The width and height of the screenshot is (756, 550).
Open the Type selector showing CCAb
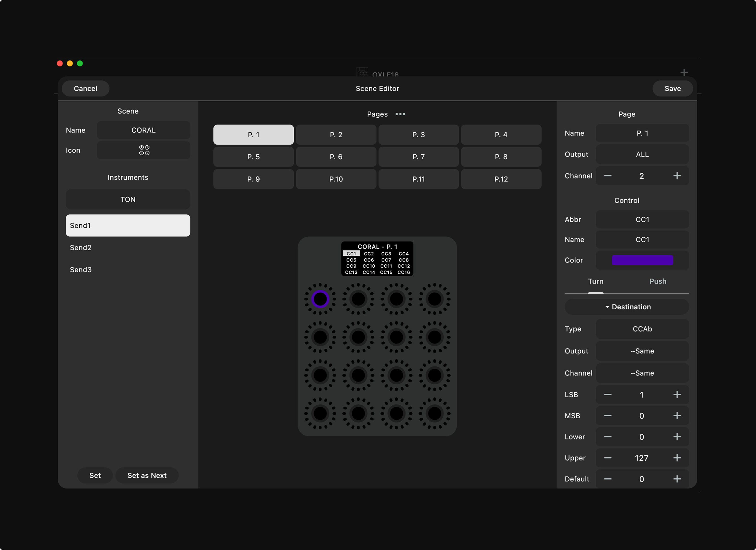tap(642, 329)
